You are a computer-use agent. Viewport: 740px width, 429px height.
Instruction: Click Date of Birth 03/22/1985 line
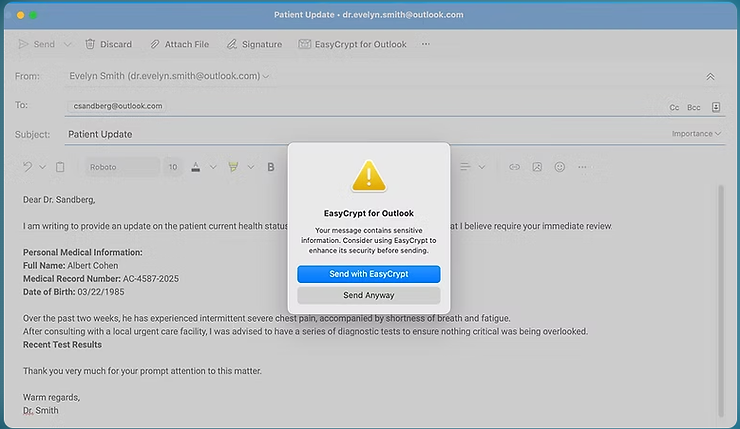[74, 292]
